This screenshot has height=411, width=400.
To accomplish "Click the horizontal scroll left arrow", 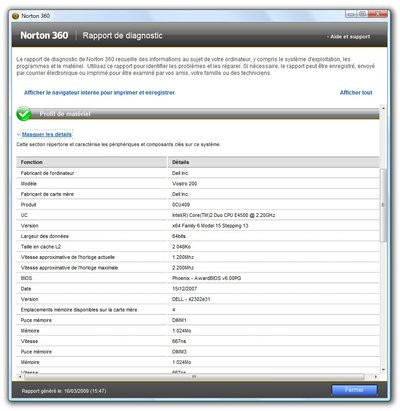I will [20, 377].
